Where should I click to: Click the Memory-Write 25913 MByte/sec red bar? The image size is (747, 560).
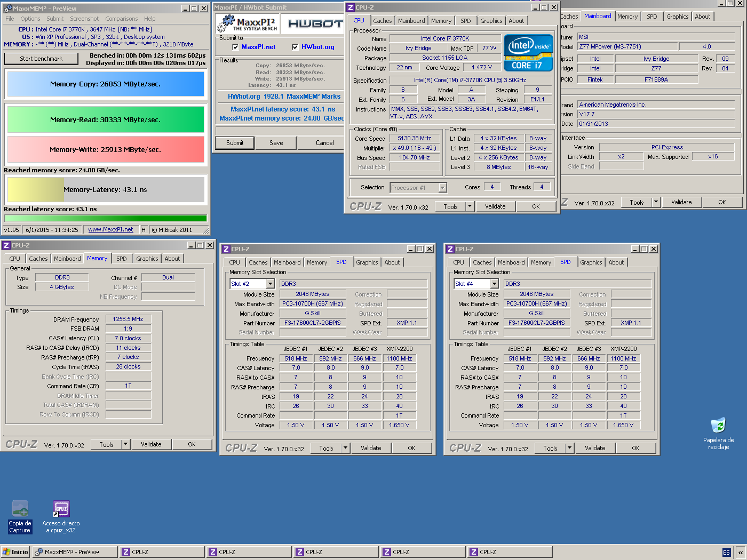pos(106,149)
